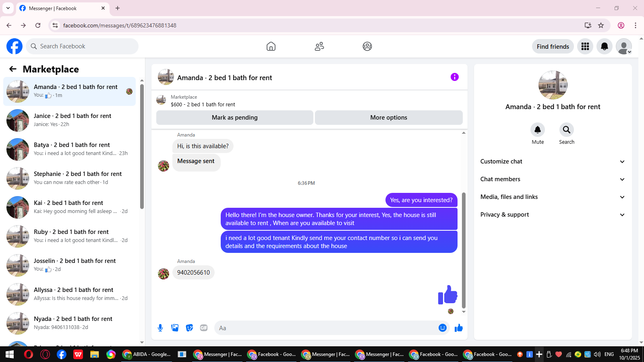The image size is (644, 362).
Task: Click the phone number 9402056610 message
Action: (193, 273)
